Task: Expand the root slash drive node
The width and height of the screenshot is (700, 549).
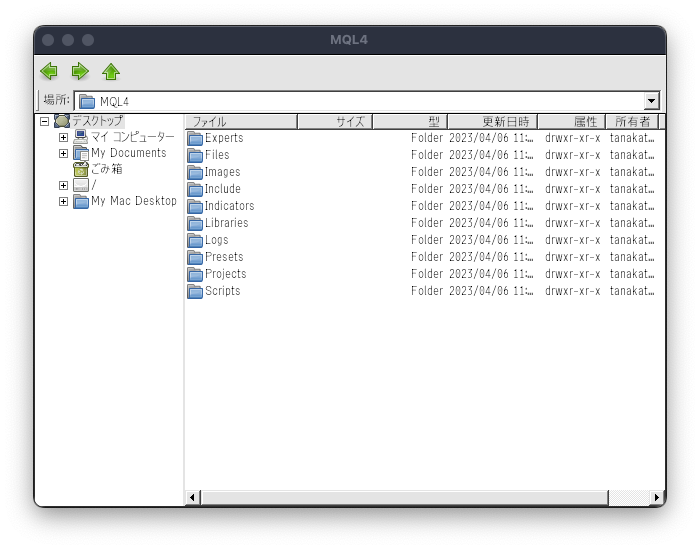Action: (x=63, y=185)
